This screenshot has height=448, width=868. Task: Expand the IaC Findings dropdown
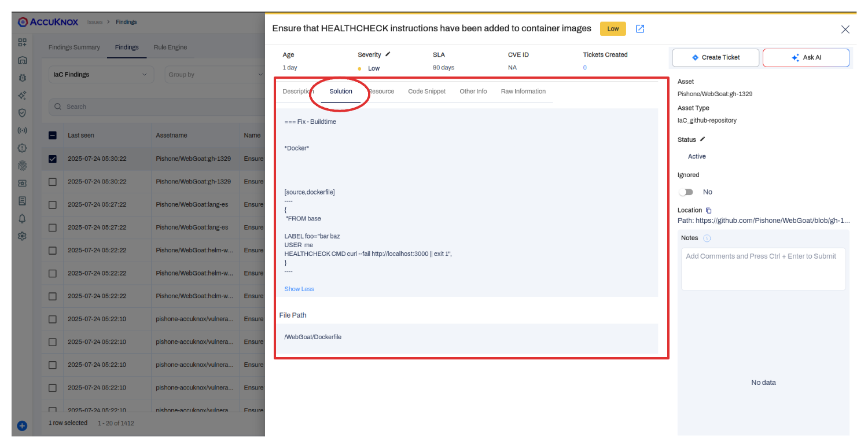pos(101,75)
